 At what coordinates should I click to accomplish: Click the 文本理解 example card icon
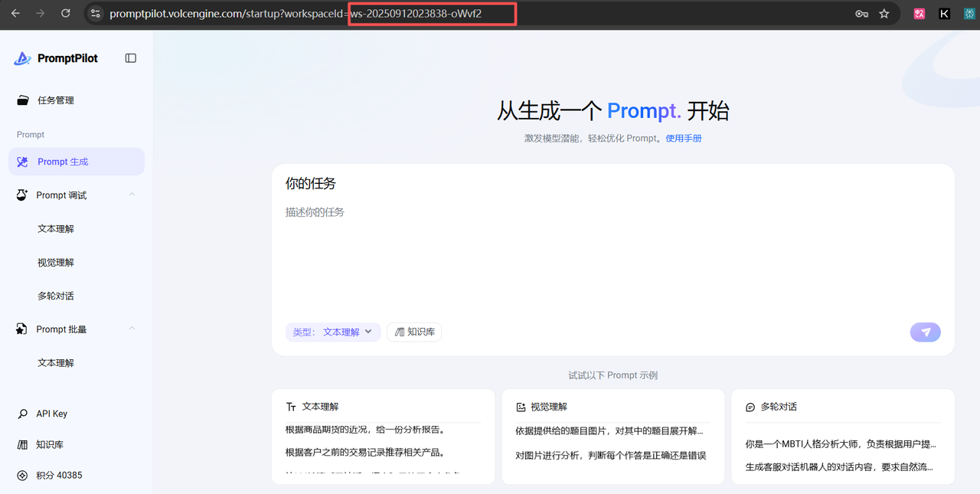291,407
